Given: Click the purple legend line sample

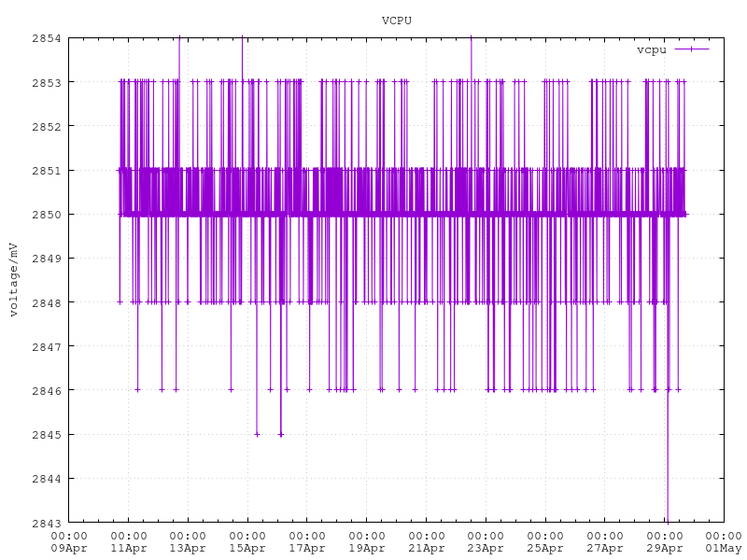Looking at the screenshot, I should click(691, 49).
